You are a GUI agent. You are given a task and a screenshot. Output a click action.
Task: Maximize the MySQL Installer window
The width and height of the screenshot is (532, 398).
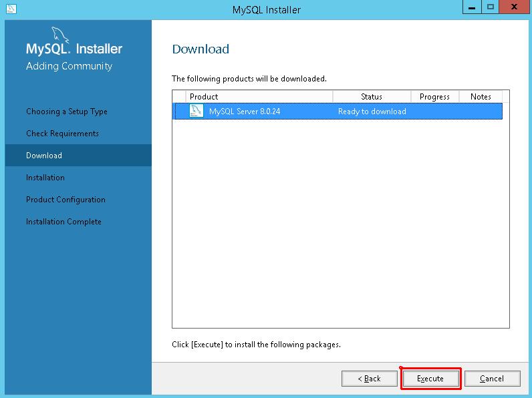click(491, 7)
